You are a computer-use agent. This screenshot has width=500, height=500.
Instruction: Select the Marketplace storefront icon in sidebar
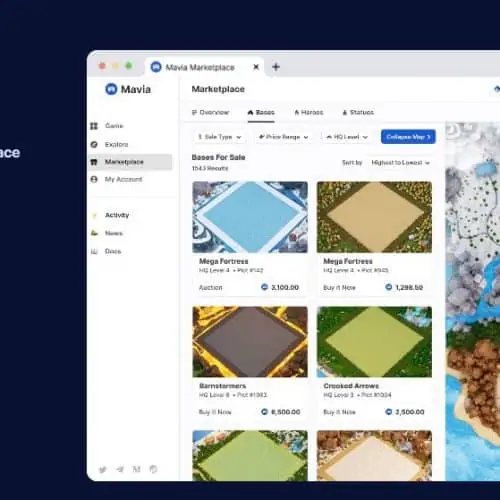coord(94,162)
